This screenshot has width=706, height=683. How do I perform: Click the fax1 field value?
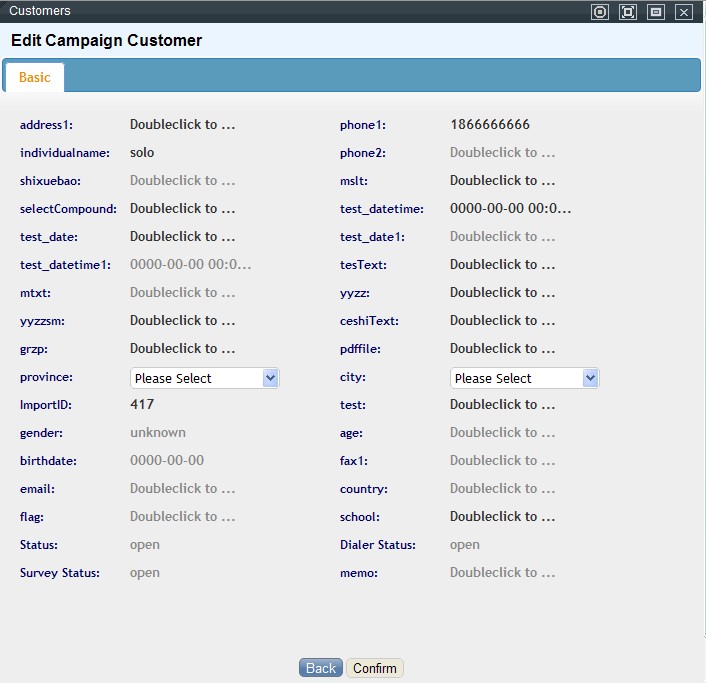[502, 461]
